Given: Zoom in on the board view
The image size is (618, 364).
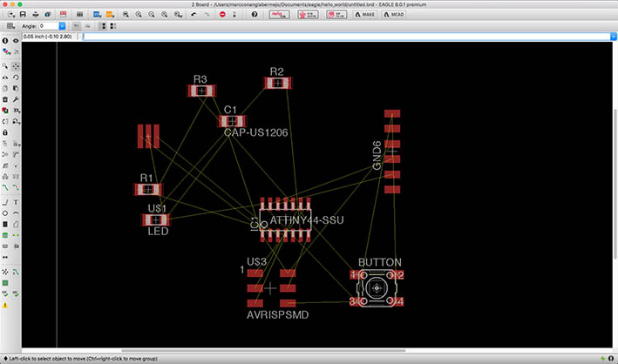Looking at the screenshot, I should point(139,15).
